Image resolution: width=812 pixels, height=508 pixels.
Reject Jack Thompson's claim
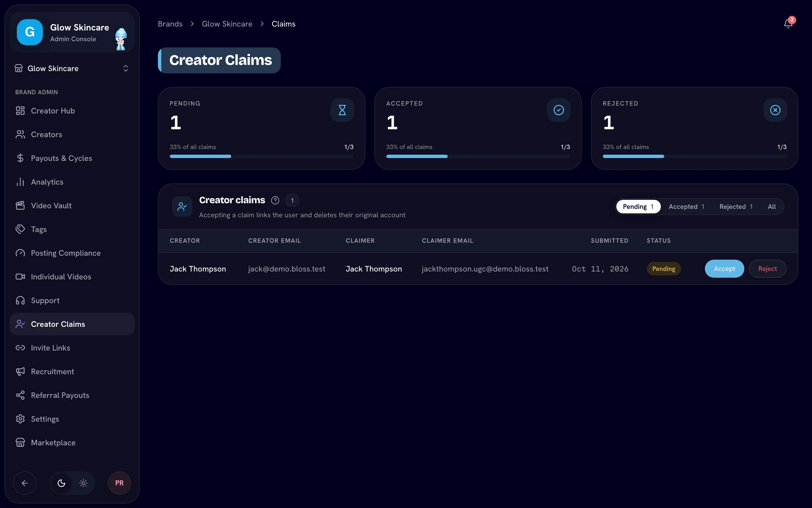pos(767,269)
